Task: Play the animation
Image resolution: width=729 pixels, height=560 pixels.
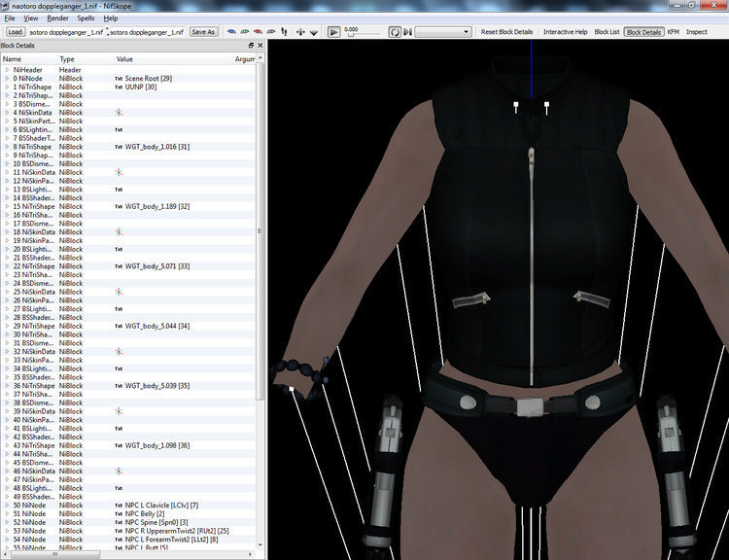Action: click(333, 32)
